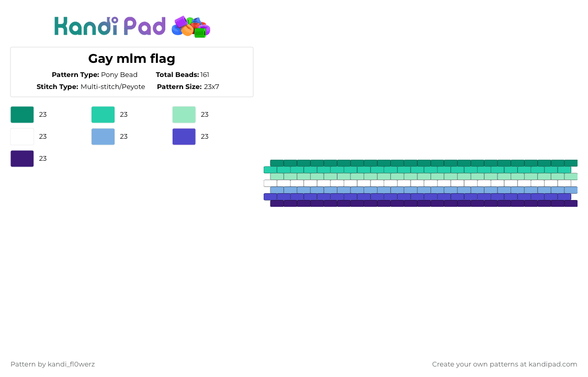Click the count 23 beside turquoise swatch
Image resolution: width=588 pixels, height=377 pixels.
tap(124, 115)
